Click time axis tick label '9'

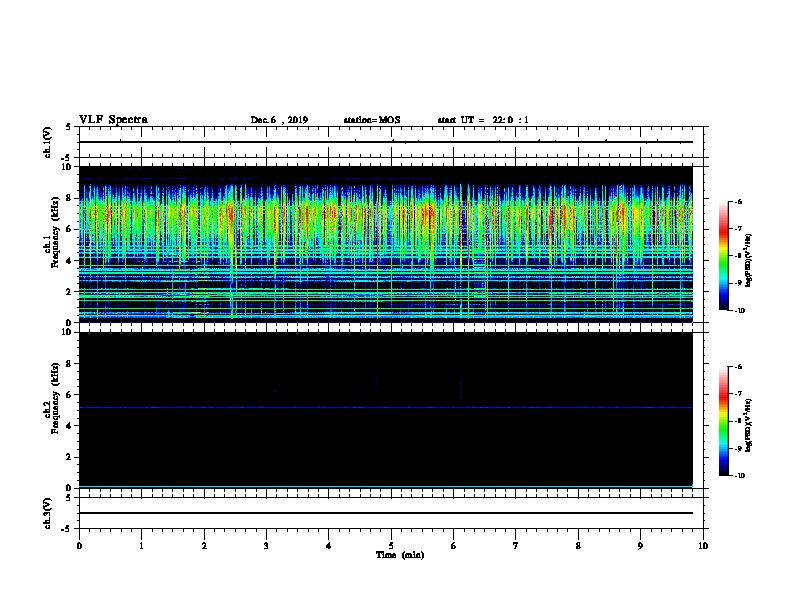(640, 546)
